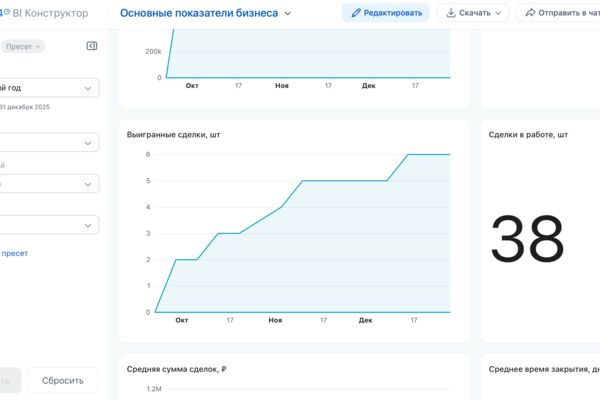Click the pencil icon in Редактировать
The image size is (600, 400).
(x=356, y=13)
